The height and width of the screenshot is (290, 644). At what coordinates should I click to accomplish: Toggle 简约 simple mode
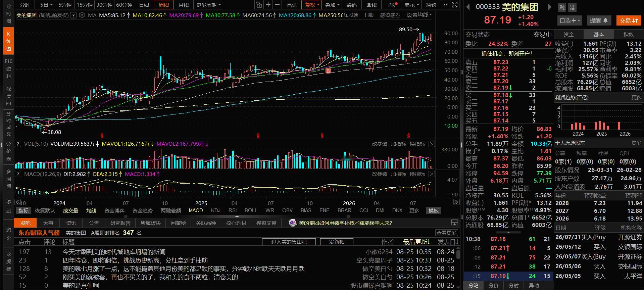[431, 5]
